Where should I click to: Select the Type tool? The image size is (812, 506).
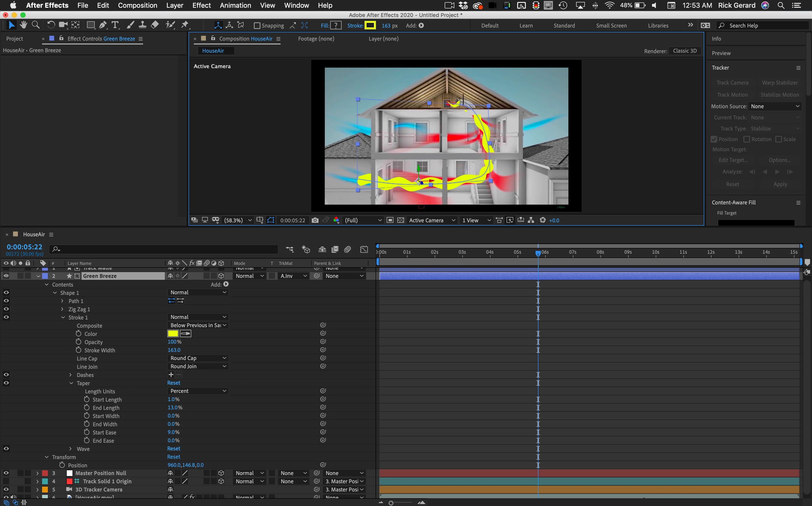coord(115,25)
